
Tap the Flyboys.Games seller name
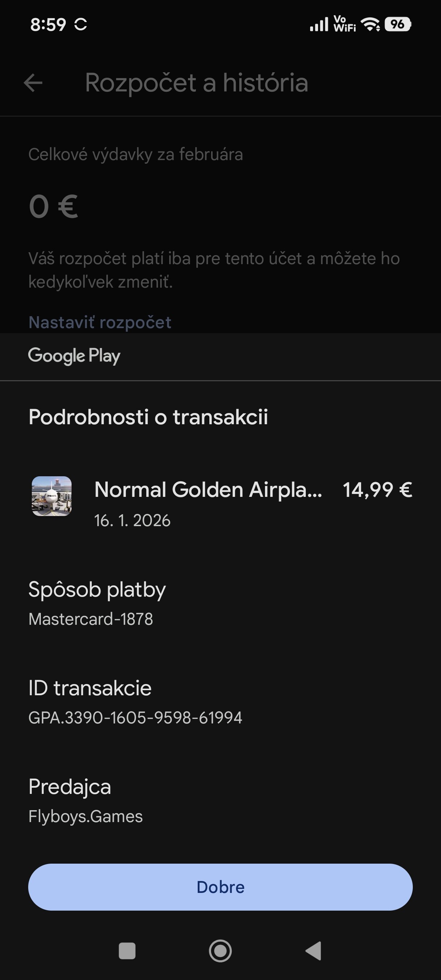tap(86, 816)
